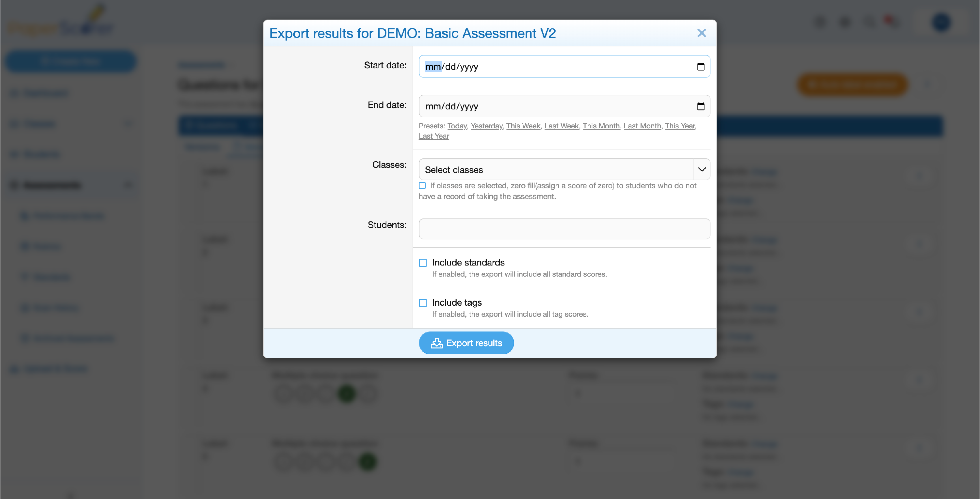980x499 pixels.
Task: Apply the This Year date preset
Action: [x=680, y=126]
